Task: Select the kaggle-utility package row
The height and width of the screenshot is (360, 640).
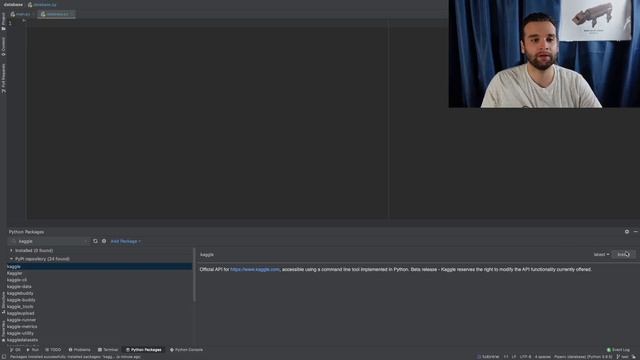Action: tap(99, 333)
